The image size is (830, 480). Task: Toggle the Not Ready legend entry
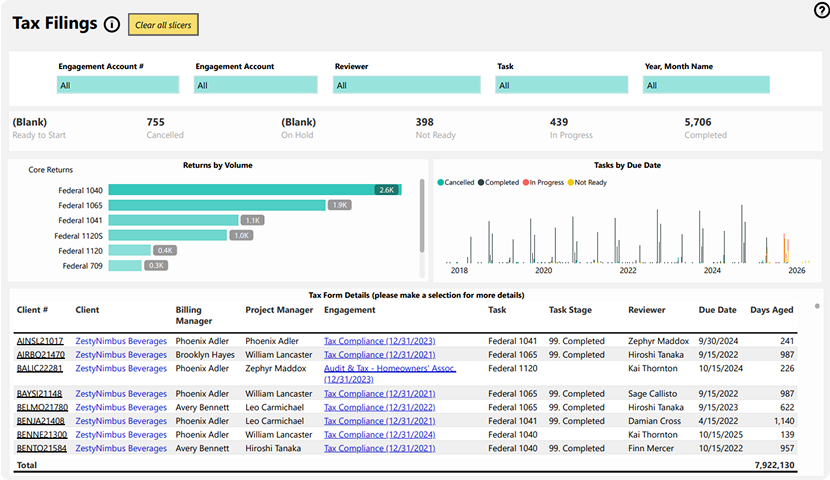point(588,183)
